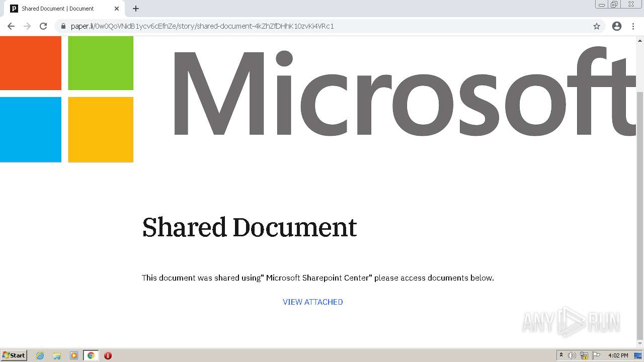Click the Microsoft Sharepoint Center description text
Image resolution: width=644 pixels, height=362 pixels.
point(318,278)
